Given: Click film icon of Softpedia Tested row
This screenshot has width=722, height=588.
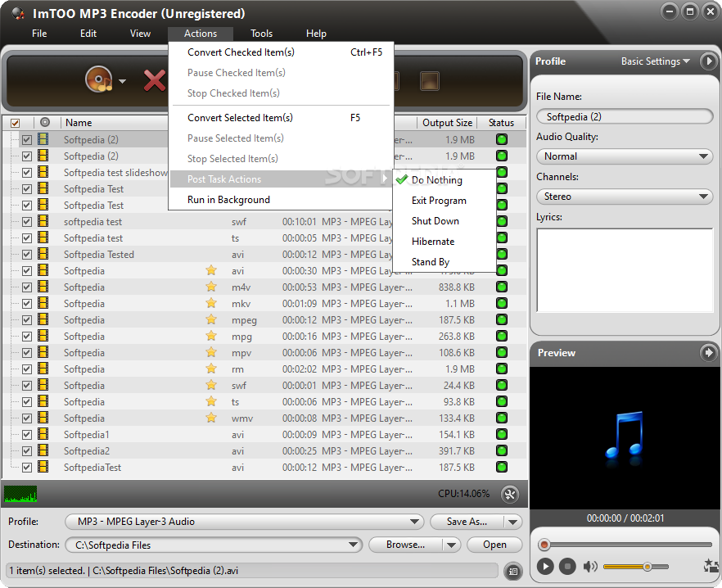Looking at the screenshot, I should coord(43,254).
